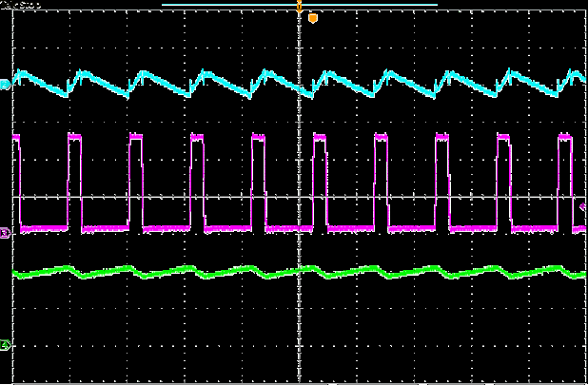Click the right end of the cyan top bar

point(436,5)
